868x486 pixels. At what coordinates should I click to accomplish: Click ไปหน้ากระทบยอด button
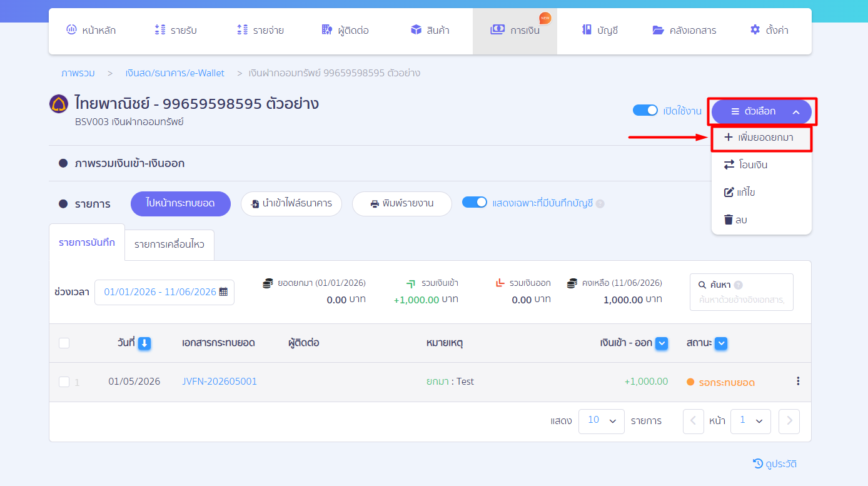pos(181,204)
